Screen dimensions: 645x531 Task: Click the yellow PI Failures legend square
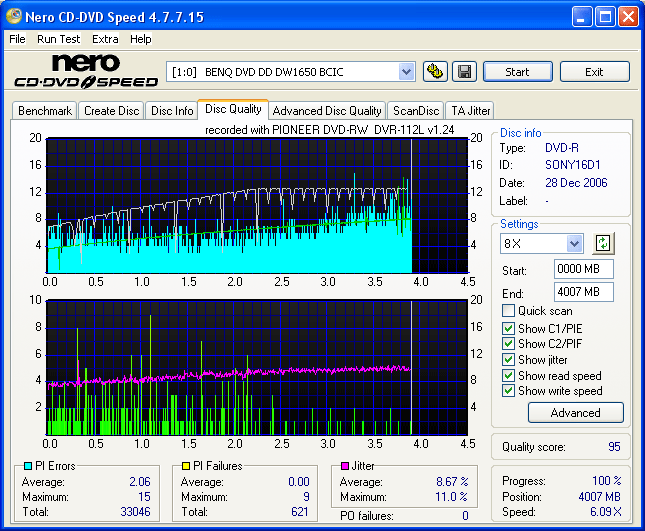(x=186, y=466)
